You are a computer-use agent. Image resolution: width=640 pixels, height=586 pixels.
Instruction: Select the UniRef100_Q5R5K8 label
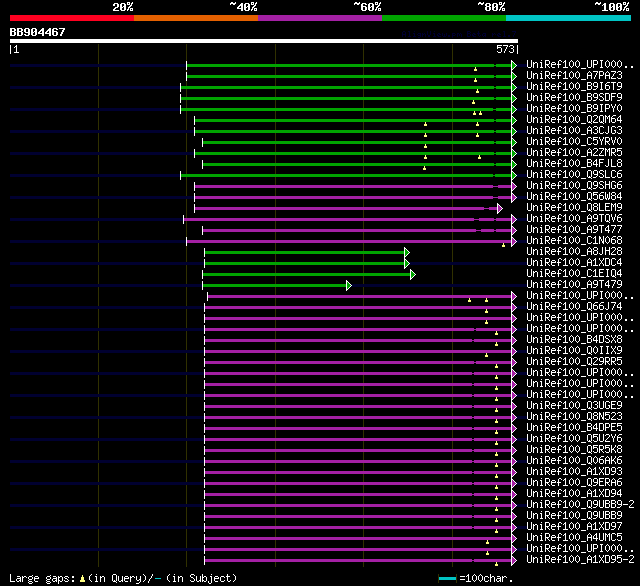(x=574, y=450)
